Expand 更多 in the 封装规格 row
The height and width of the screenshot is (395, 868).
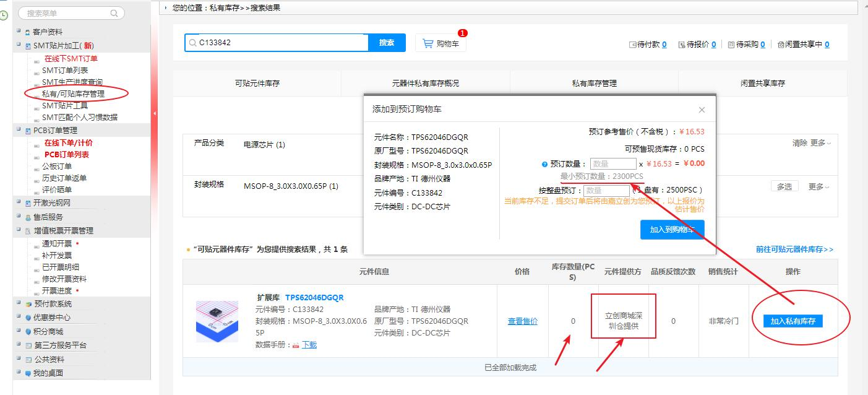(x=819, y=186)
